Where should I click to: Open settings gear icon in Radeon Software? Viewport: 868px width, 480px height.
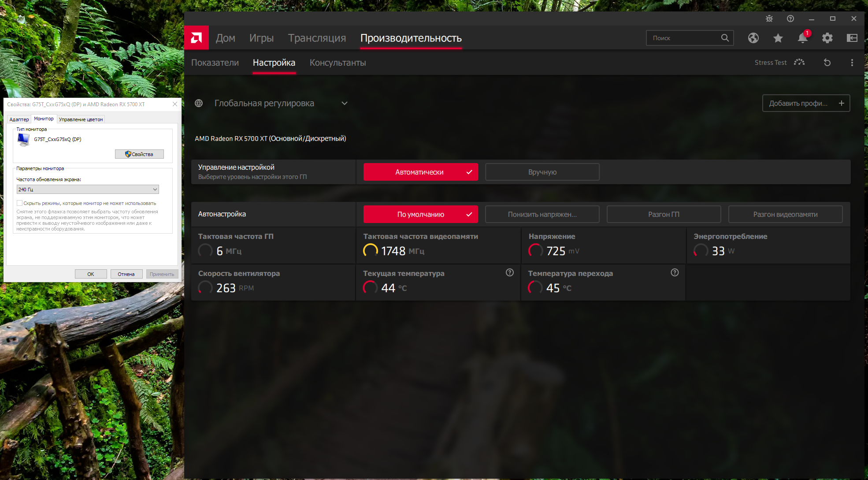click(x=827, y=38)
